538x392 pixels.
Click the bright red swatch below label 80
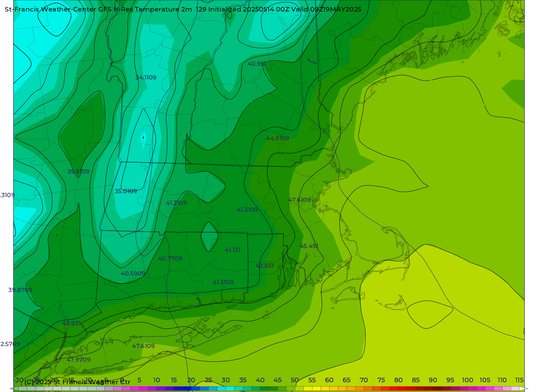394,389
